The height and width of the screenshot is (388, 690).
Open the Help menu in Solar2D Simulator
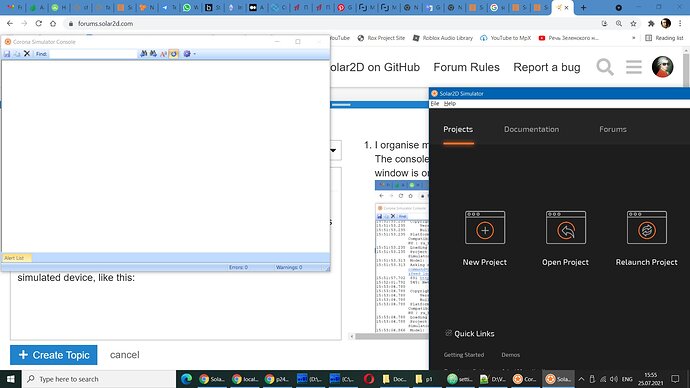coord(450,103)
